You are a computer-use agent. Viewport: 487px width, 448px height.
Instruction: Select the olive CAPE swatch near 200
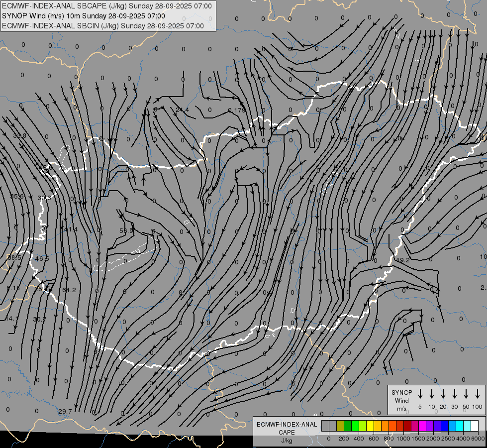[x=340, y=426]
